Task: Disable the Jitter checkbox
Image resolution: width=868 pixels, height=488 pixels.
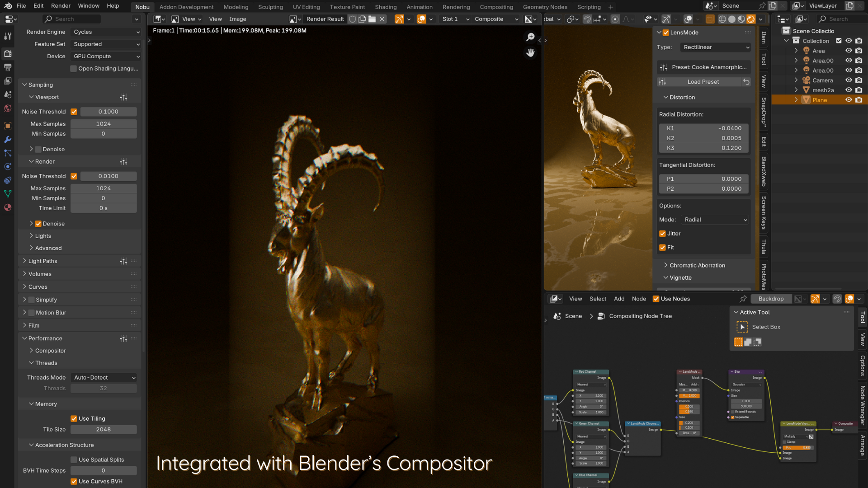Action: pos(662,234)
